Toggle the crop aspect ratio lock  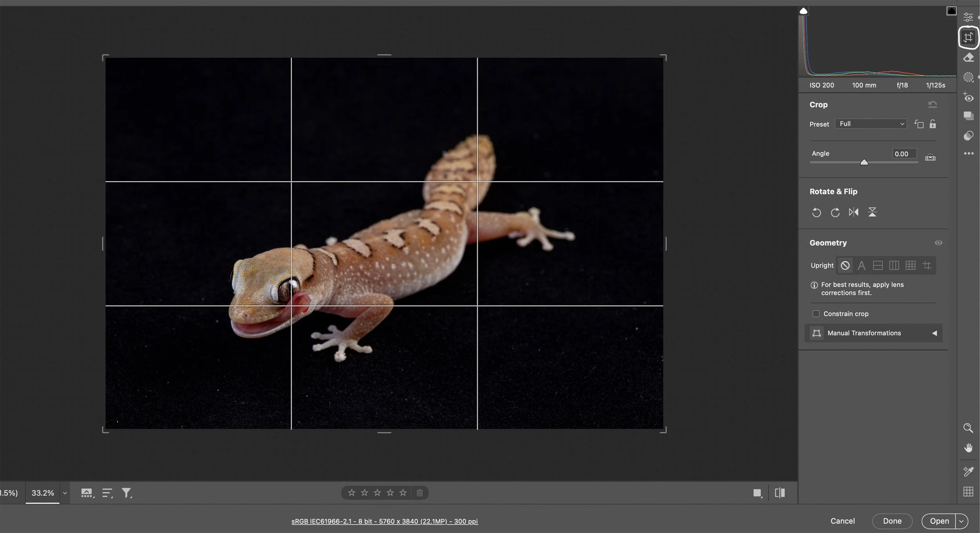[933, 124]
